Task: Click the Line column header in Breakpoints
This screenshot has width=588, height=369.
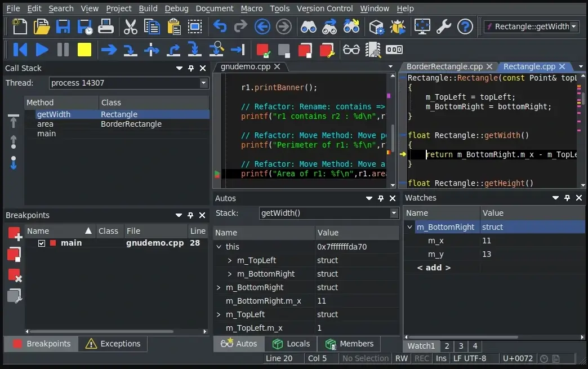Action: click(198, 231)
